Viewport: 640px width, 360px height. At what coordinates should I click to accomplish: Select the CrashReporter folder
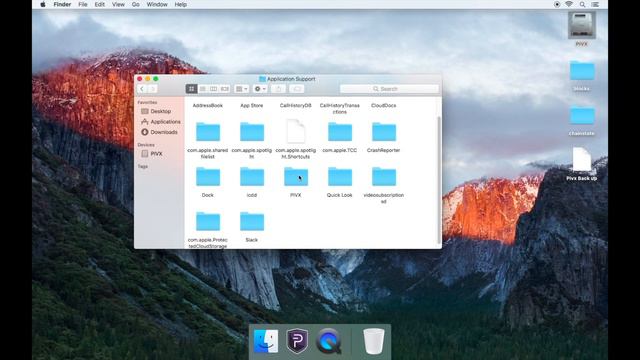[384, 132]
